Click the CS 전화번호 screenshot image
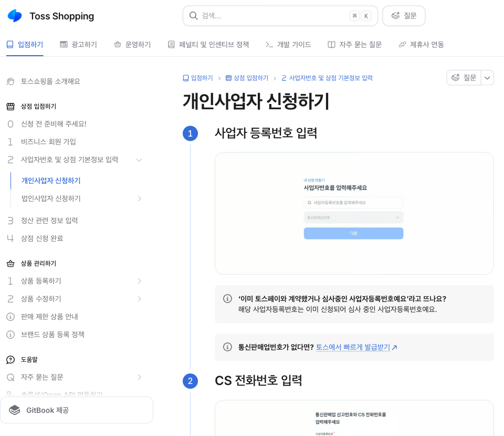This screenshot has width=504, height=436. [354, 418]
